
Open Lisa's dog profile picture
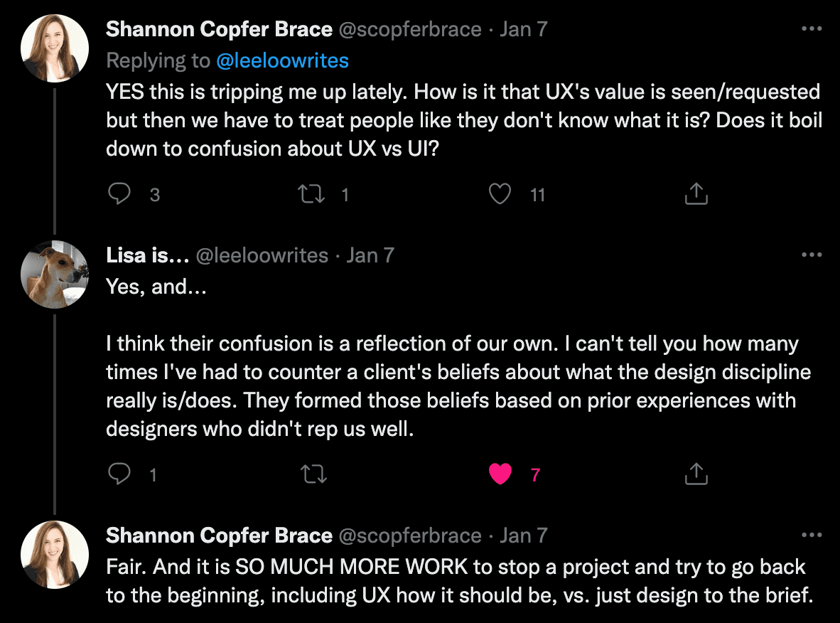click(55, 275)
